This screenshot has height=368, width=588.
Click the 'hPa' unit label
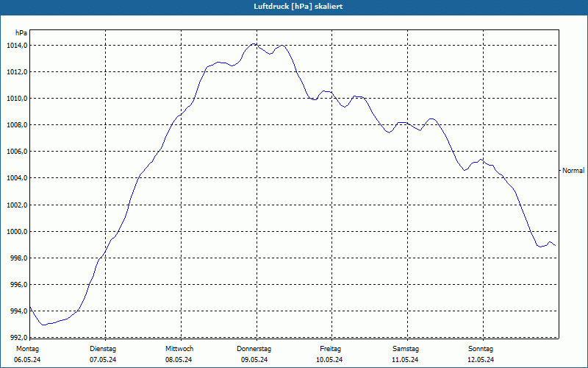21,33
